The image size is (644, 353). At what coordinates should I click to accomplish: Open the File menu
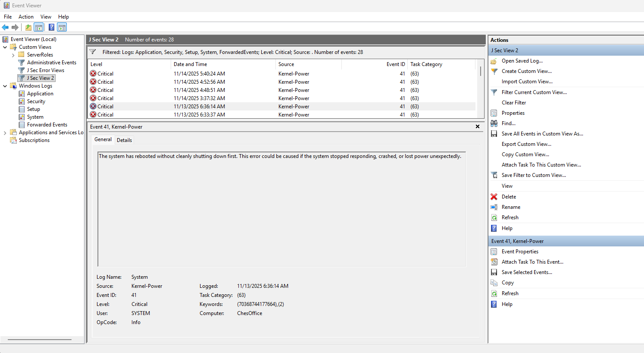pos(8,17)
